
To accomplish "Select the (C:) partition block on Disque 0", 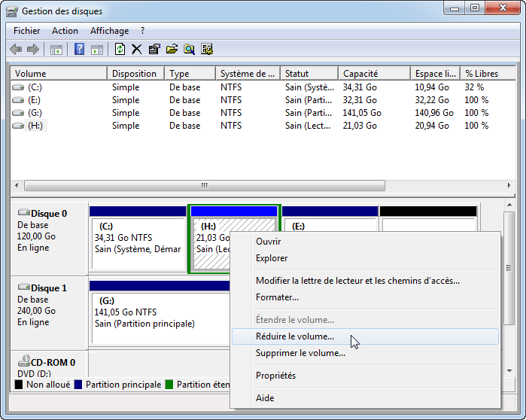I will click(137, 242).
